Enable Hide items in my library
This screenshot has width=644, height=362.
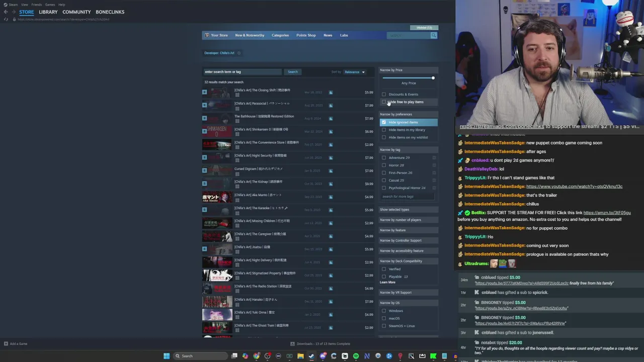[x=384, y=130]
